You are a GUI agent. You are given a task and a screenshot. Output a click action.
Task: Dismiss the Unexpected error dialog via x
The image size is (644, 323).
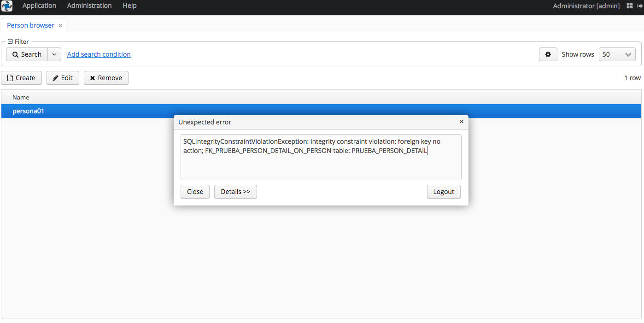[461, 122]
